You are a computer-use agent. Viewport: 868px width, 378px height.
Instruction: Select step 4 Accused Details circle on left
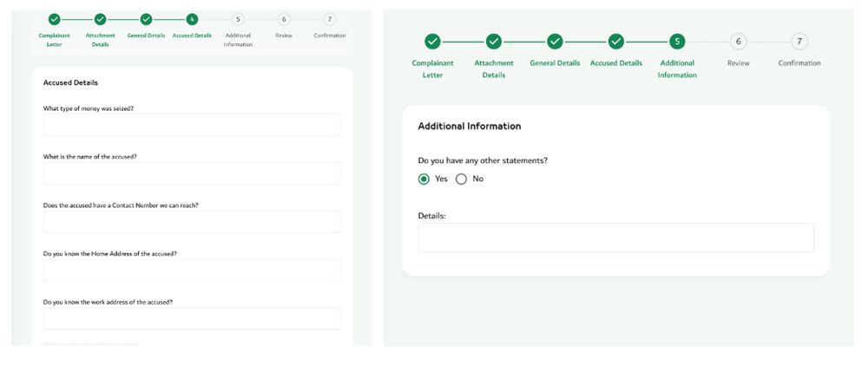pos(192,19)
